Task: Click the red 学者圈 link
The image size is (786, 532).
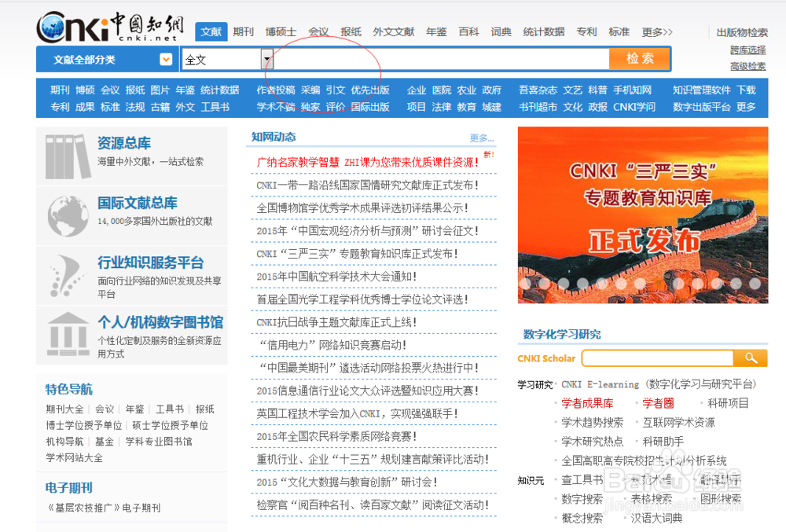Action: (x=658, y=403)
